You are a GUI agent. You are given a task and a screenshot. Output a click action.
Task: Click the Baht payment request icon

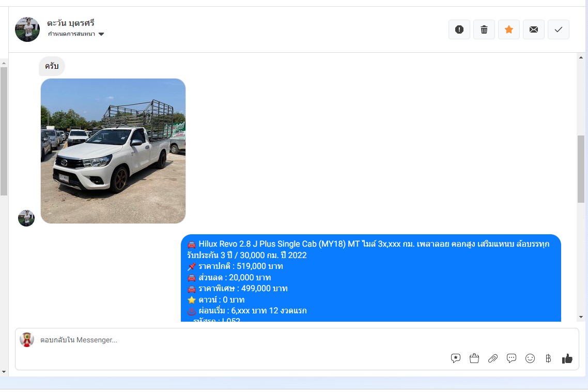(x=548, y=358)
